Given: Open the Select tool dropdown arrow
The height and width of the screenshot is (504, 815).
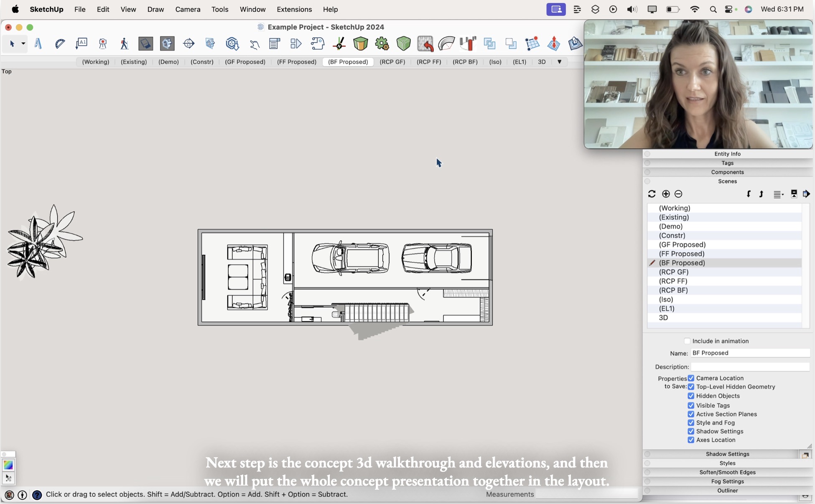Looking at the screenshot, I should click(23, 43).
